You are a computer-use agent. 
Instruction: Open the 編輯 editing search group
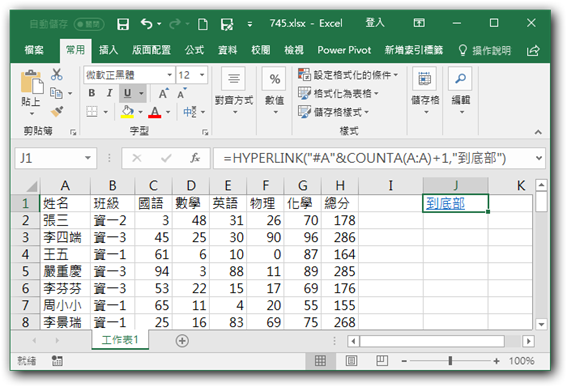coord(460,91)
